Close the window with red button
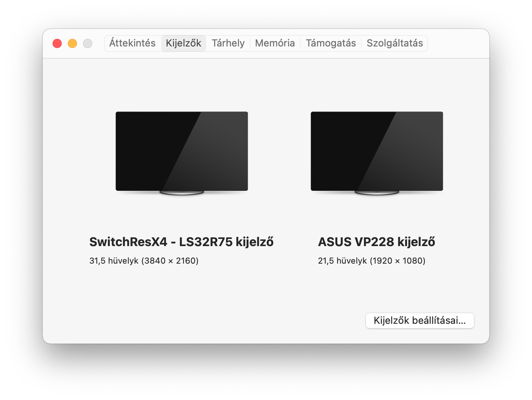 point(57,43)
